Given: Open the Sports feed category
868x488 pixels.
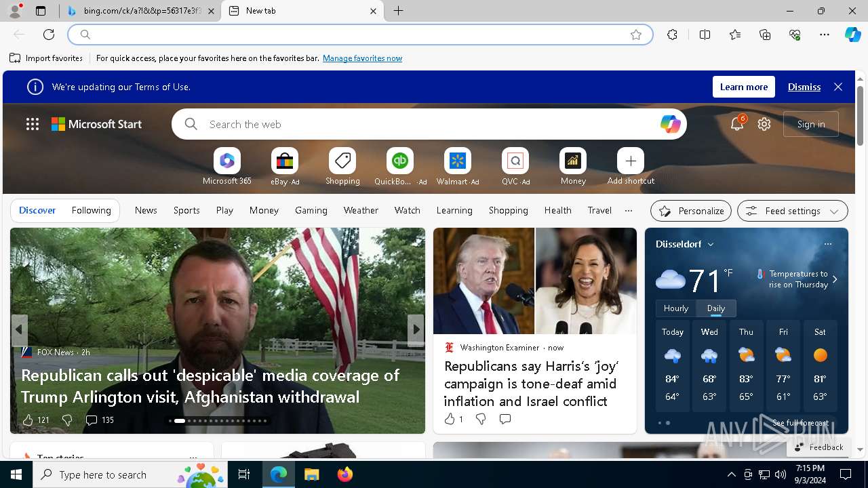Looking at the screenshot, I should [x=186, y=211].
